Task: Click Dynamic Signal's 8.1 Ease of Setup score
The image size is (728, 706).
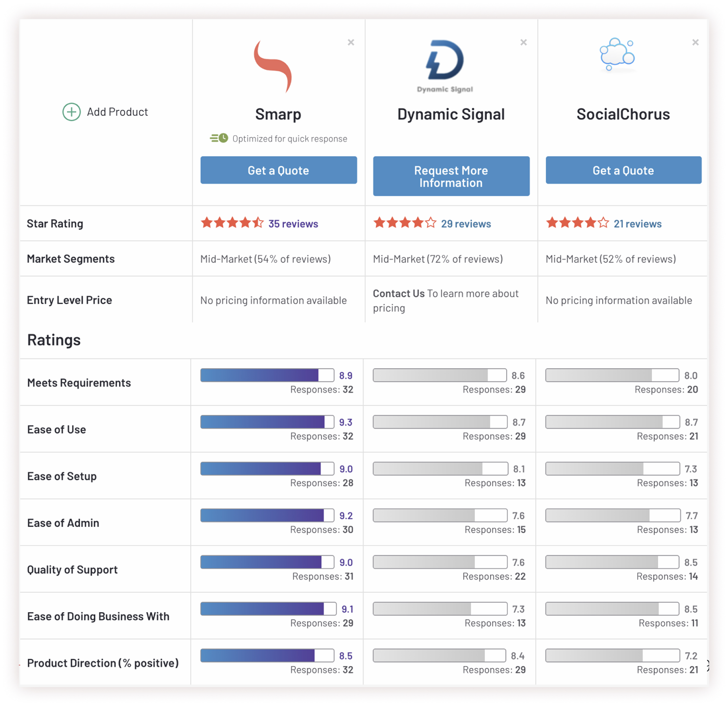Action: tap(519, 469)
